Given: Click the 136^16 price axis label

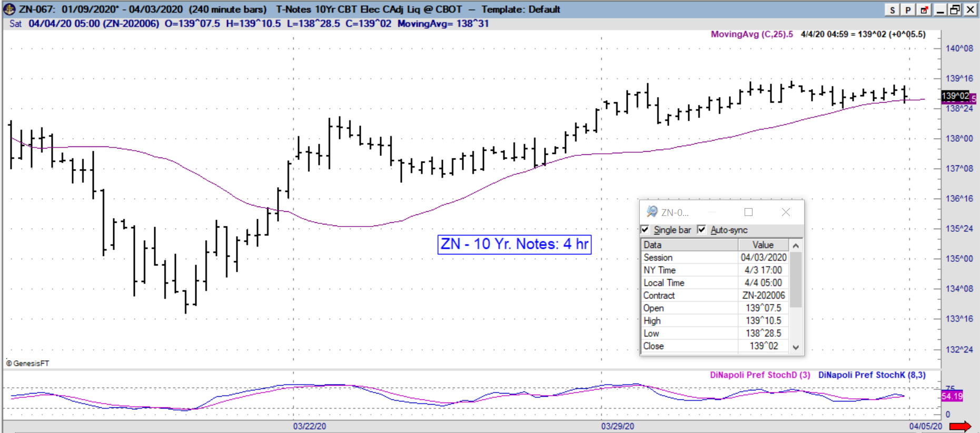Looking at the screenshot, I should 959,199.
